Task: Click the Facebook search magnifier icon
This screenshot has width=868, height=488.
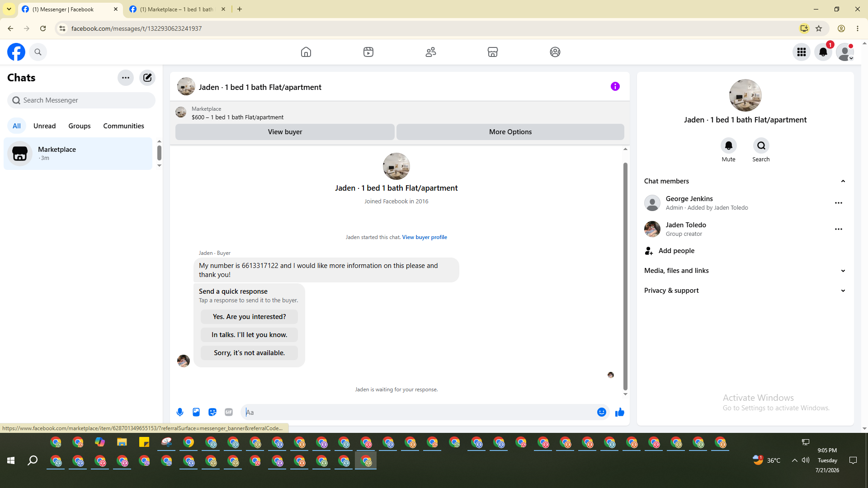Action: tap(38, 52)
